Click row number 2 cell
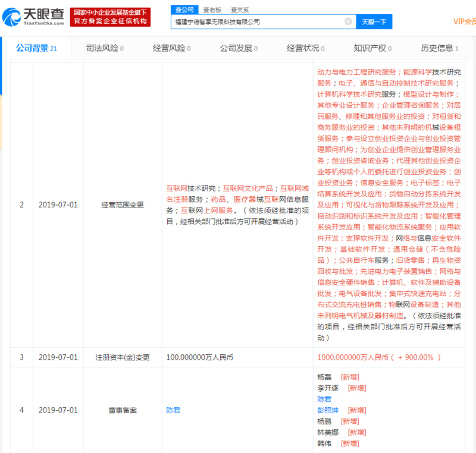This screenshot has width=476, height=453. tap(21, 205)
